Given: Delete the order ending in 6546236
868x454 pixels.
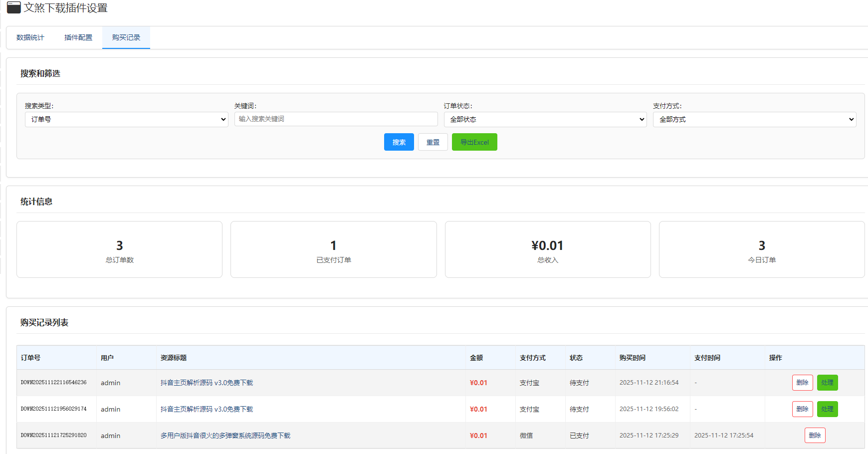Looking at the screenshot, I should [x=802, y=383].
